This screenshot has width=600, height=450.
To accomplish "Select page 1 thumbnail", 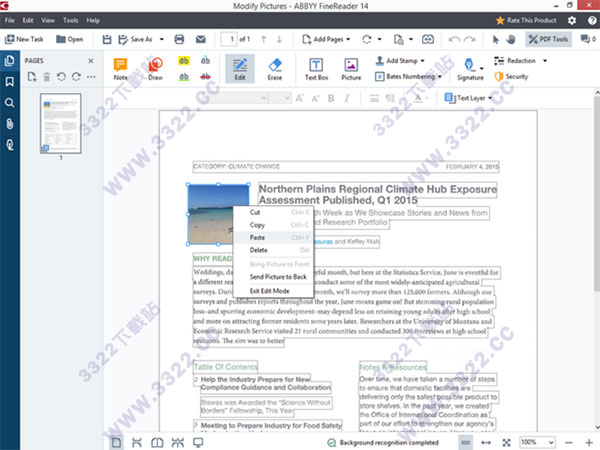I will (x=61, y=123).
